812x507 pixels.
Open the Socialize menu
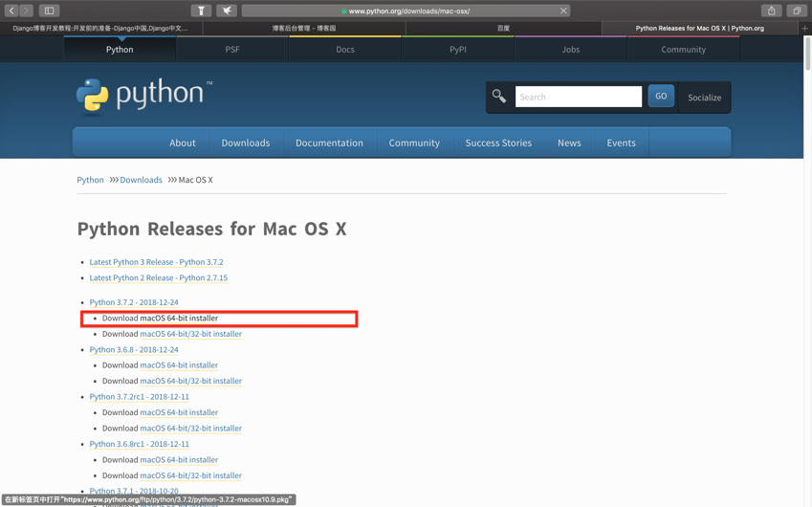pyautogui.click(x=704, y=98)
